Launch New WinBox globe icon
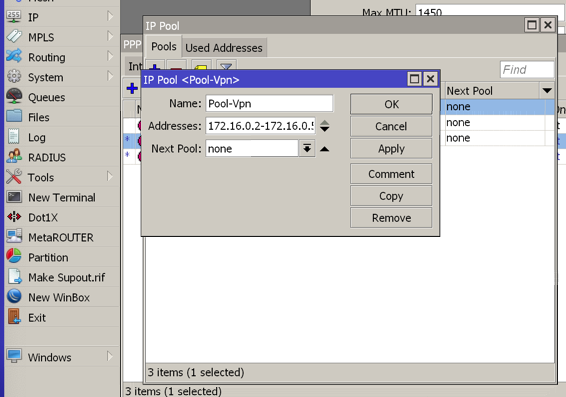Viewport: 566px width, 397px height. (x=14, y=297)
